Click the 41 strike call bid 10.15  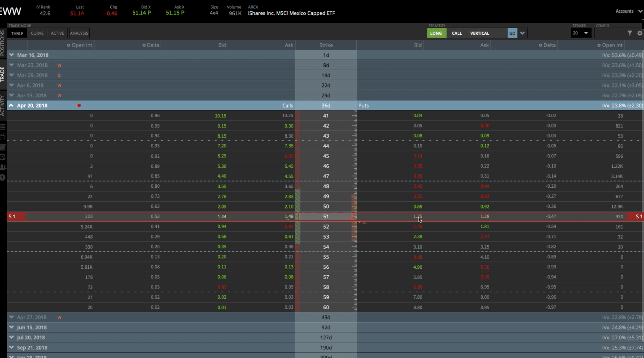click(221, 116)
